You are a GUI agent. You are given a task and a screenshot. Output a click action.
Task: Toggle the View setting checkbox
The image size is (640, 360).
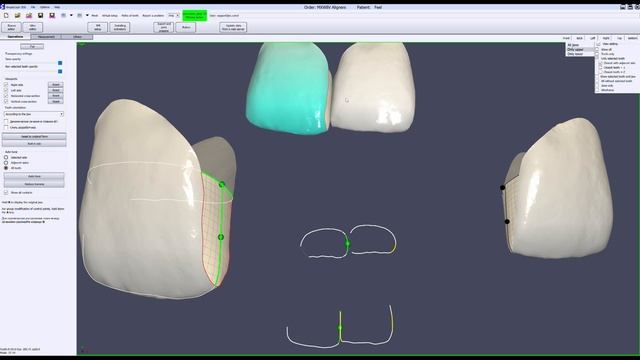point(598,44)
